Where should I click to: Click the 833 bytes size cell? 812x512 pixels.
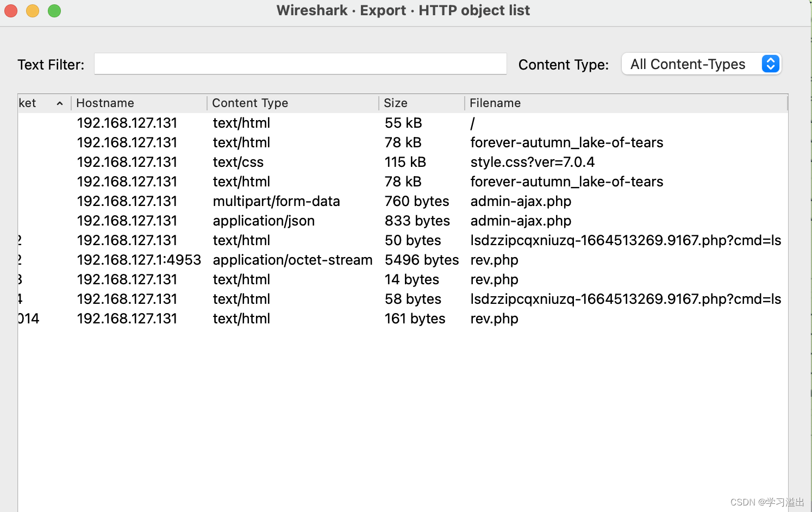point(417,221)
